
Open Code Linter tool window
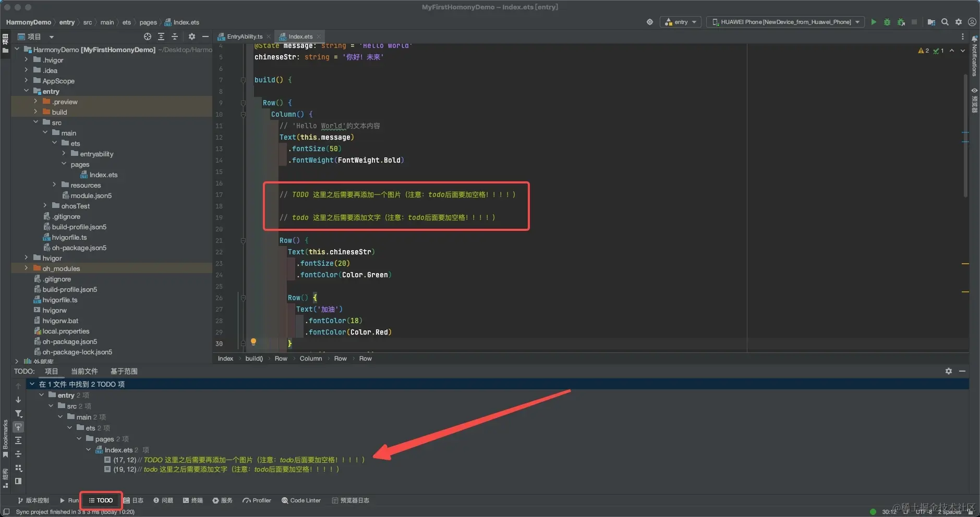[301, 500]
